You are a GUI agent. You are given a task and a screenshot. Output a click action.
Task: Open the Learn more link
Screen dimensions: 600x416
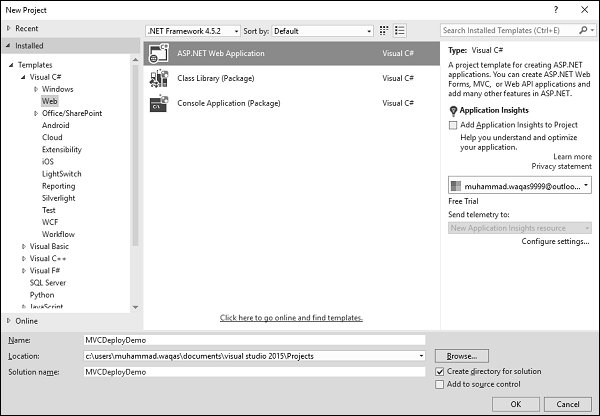point(572,157)
